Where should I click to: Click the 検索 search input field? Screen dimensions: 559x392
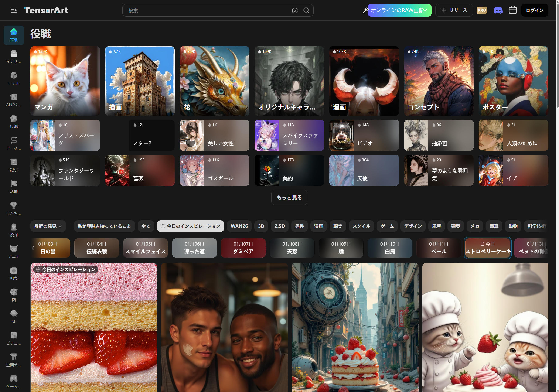click(207, 10)
